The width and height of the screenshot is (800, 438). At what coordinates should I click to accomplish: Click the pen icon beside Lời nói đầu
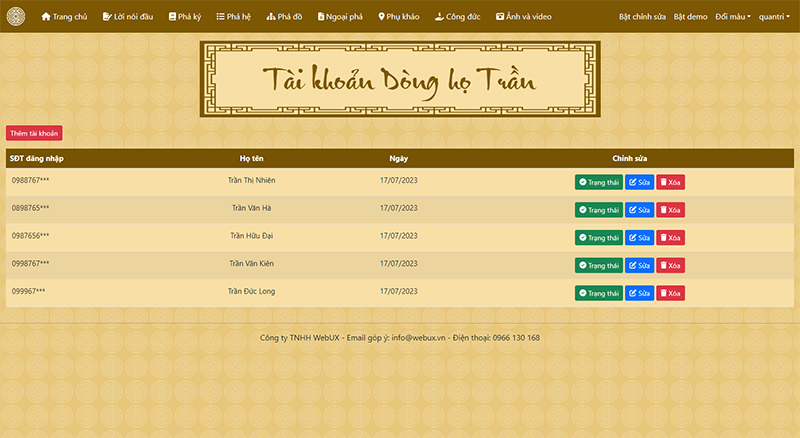coord(107,17)
